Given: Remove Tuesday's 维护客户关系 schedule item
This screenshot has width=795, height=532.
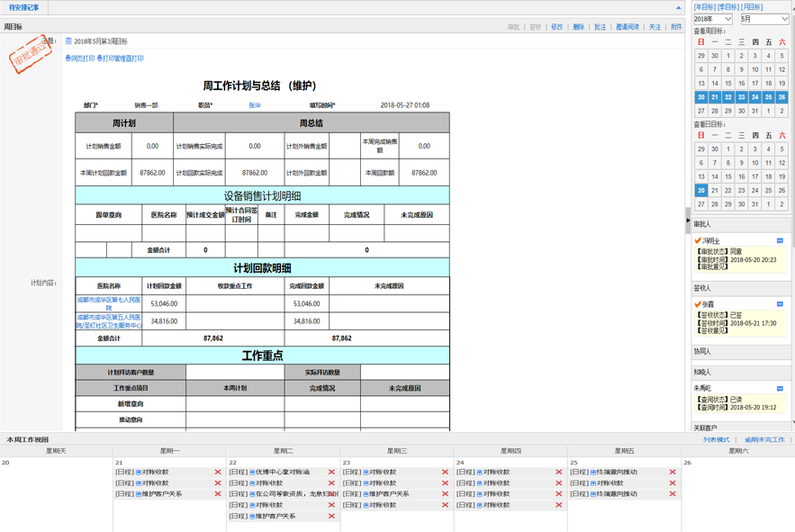Looking at the screenshot, I should (x=331, y=517).
